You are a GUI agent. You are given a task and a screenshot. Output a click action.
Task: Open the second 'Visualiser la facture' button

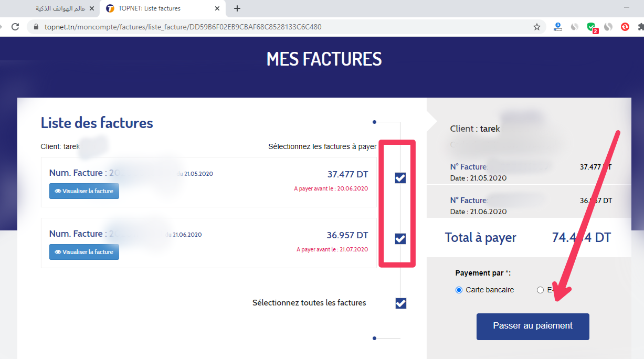point(84,252)
